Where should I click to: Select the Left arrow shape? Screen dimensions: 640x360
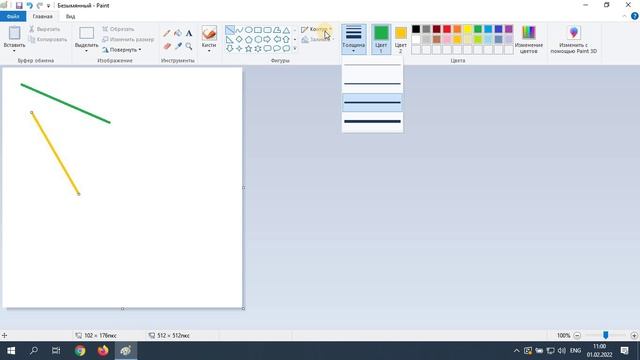(x=277, y=40)
